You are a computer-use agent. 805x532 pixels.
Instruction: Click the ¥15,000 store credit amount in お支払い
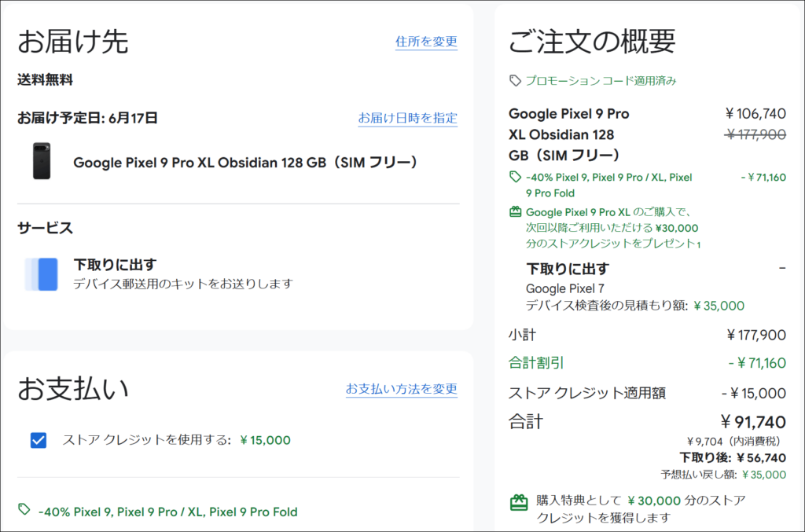point(265,440)
